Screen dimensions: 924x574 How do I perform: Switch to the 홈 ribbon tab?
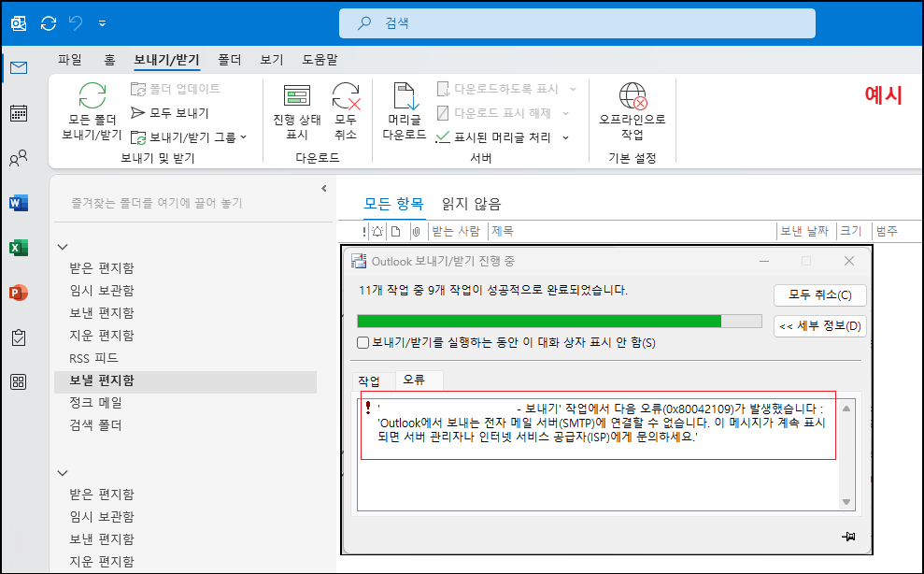109,60
